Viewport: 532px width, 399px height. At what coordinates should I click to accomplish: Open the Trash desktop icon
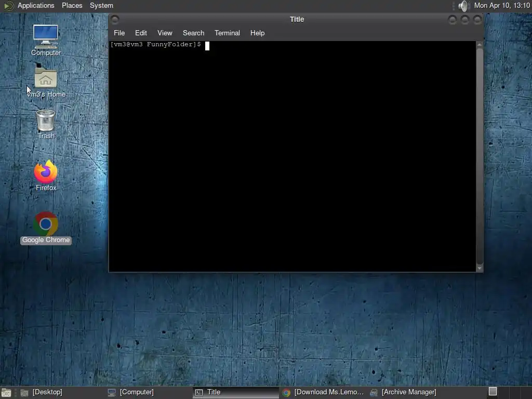coord(46,124)
